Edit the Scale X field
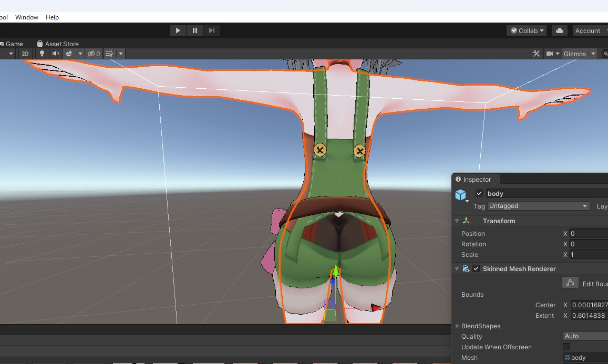 pos(589,254)
